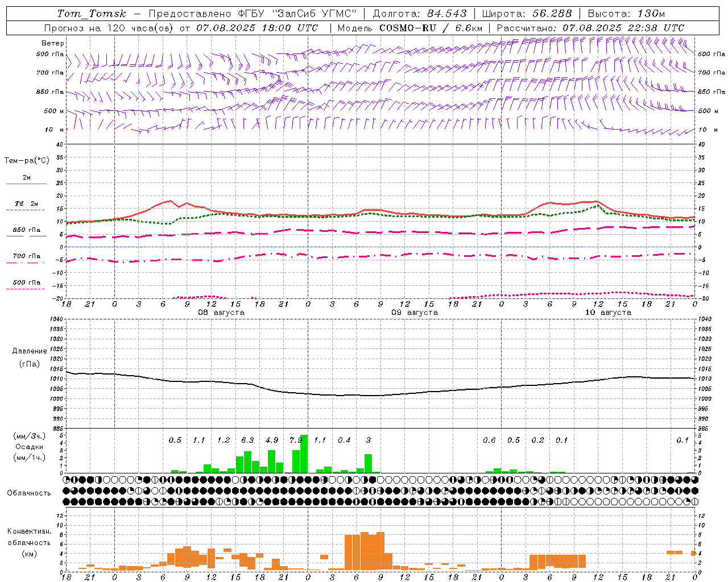
Task: Click the forecast start time 07.08.2025 18:00 UTC
Action: (x=257, y=28)
